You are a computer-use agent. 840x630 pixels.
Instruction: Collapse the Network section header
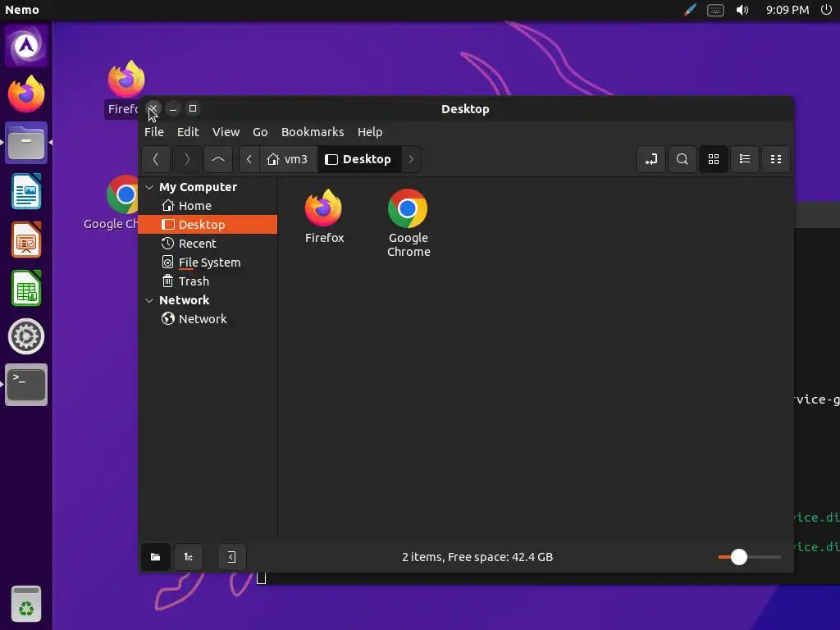tap(149, 300)
